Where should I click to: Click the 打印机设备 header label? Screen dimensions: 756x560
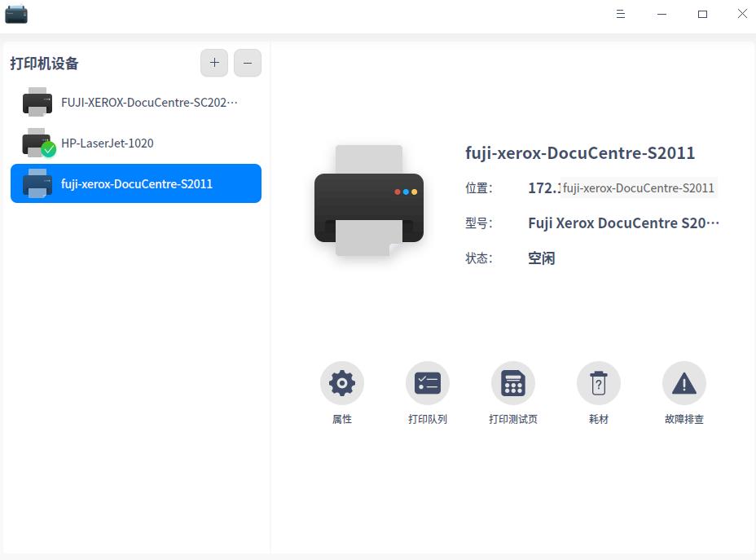coord(44,64)
